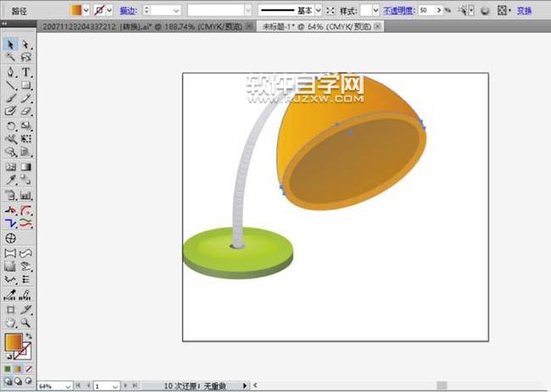Image resolution: width=551 pixels, height=392 pixels.
Task: Select the Rectangle tool
Action: click(x=25, y=86)
